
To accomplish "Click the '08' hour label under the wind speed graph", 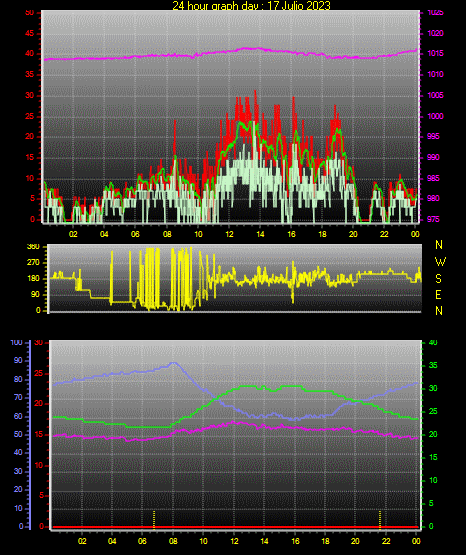I will pos(167,234).
